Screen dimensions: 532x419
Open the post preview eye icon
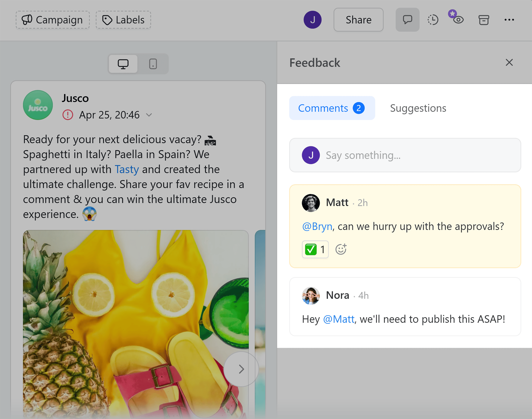pyautogui.click(x=458, y=20)
